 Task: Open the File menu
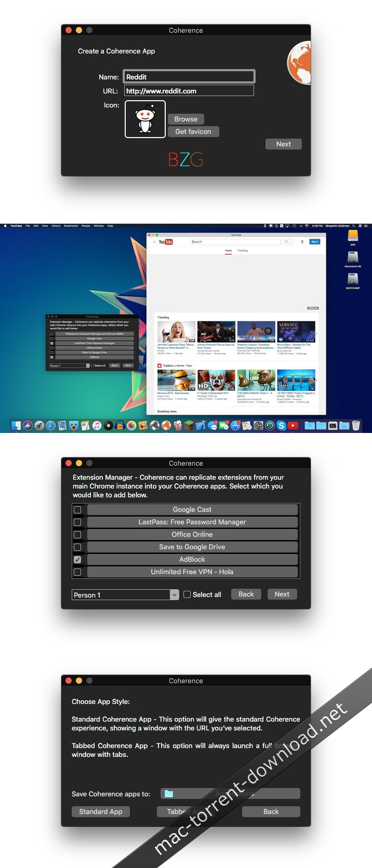(28, 226)
